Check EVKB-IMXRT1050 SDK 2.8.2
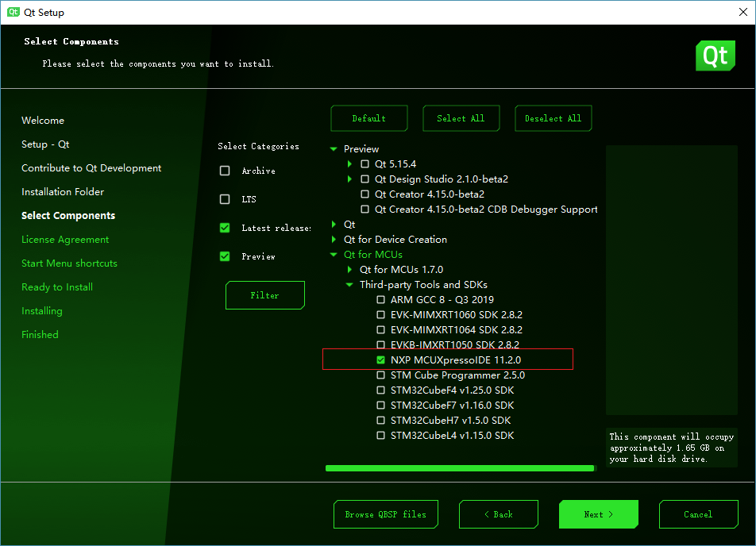Image resolution: width=756 pixels, height=546 pixels. (x=381, y=344)
